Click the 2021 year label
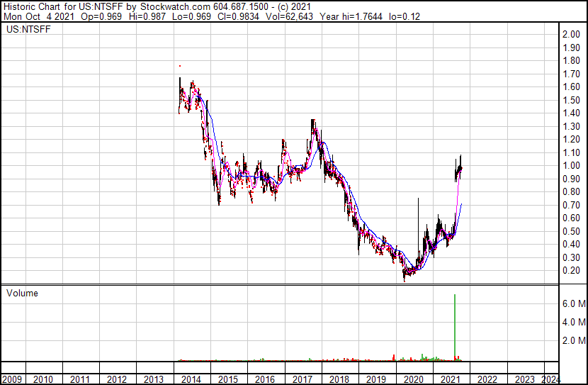Viewport: 588px width, 385px height. [x=451, y=379]
